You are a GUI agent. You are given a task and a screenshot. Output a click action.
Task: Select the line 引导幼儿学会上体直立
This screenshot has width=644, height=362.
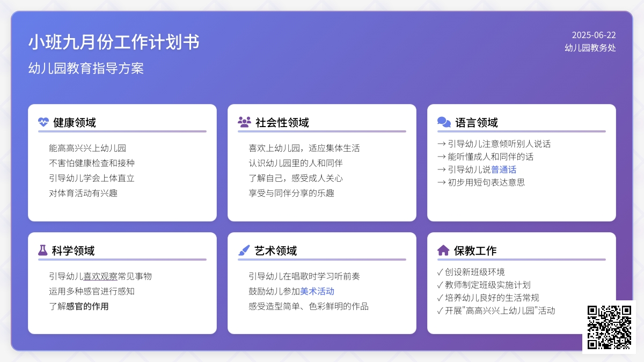[92, 178]
